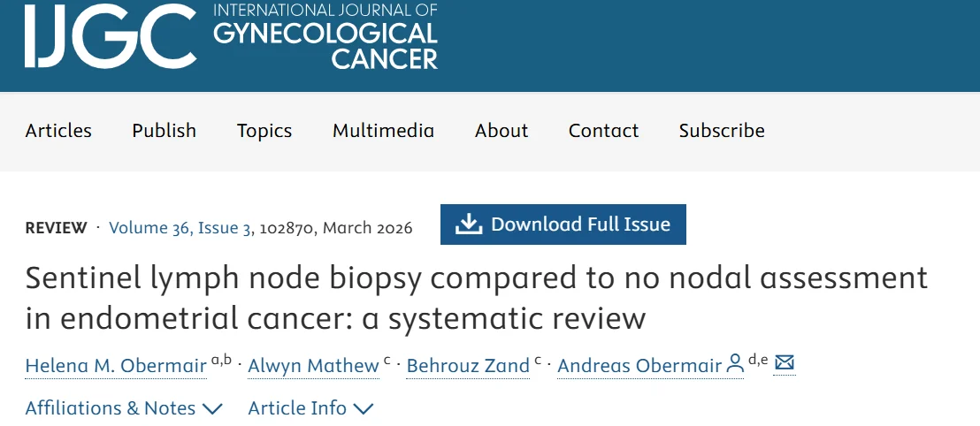Open author Behrouz Zand link
Screen dimensions: 980x426
468,365
